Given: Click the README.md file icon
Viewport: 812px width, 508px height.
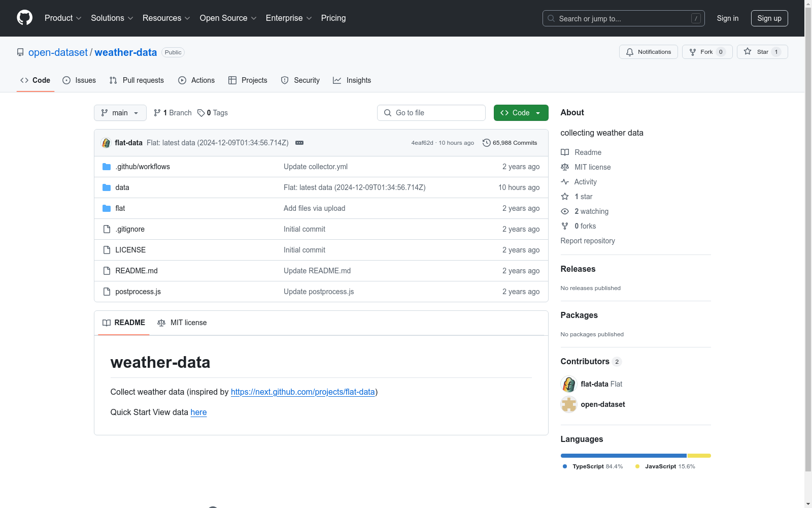Looking at the screenshot, I should (107, 271).
